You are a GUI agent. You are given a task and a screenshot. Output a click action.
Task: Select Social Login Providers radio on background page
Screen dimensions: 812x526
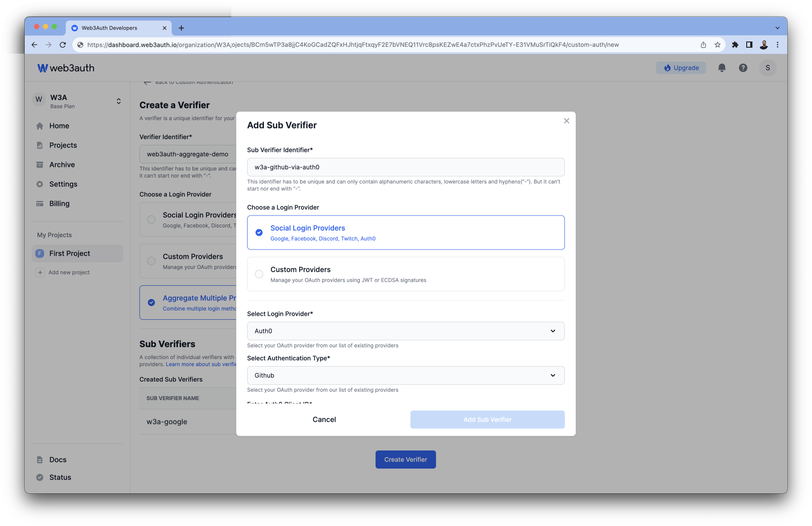click(x=151, y=219)
